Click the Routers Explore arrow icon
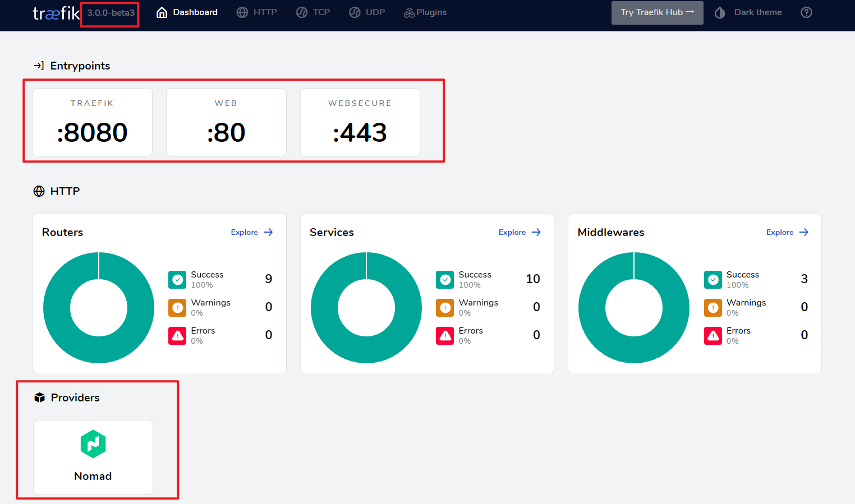Image resolution: width=855 pixels, height=504 pixels. click(x=268, y=232)
